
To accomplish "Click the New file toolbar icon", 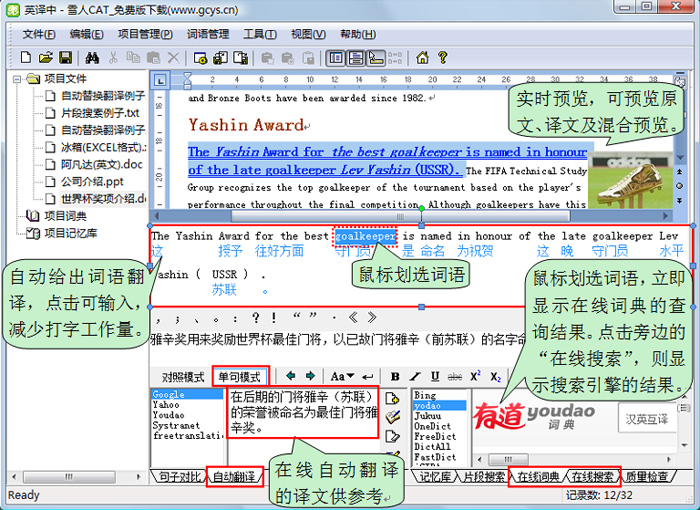I will [x=25, y=58].
